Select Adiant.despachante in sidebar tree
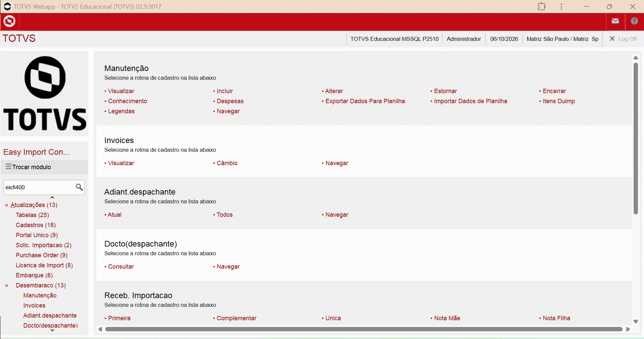This screenshot has width=644, height=339. [x=50, y=316]
